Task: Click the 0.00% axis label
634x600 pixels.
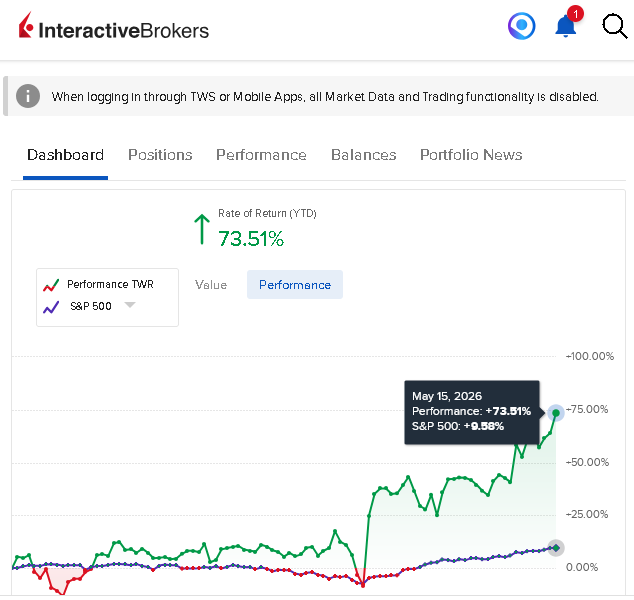Action: pos(582,567)
